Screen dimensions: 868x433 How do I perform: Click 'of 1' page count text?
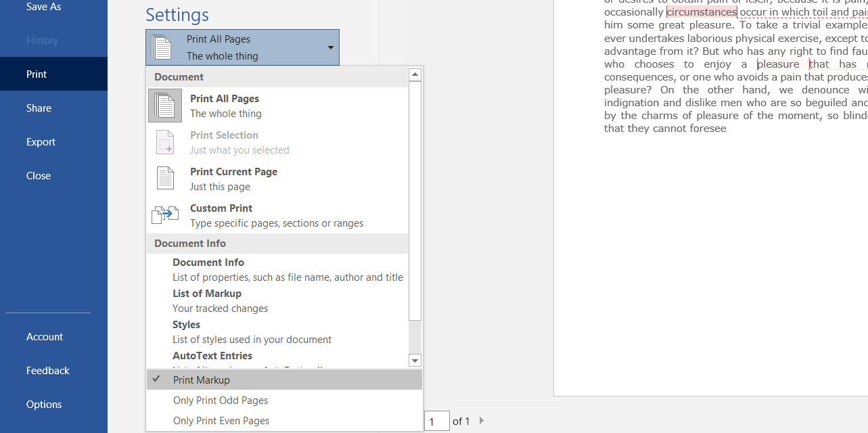click(x=461, y=421)
